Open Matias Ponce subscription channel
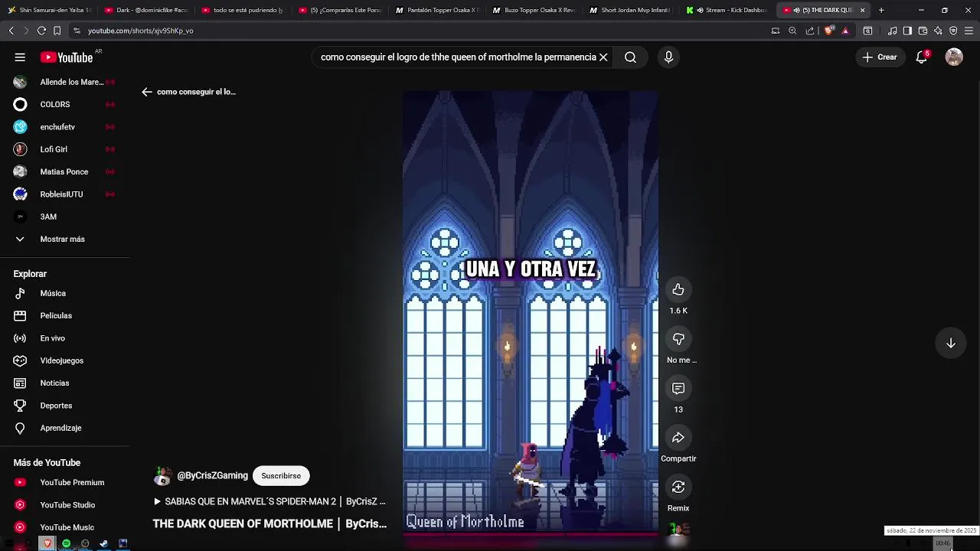This screenshot has height=551, width=980. 65,171
